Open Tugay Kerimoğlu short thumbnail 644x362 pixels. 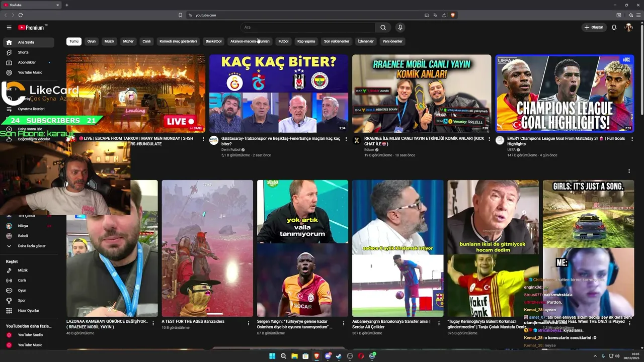[493, 248]
